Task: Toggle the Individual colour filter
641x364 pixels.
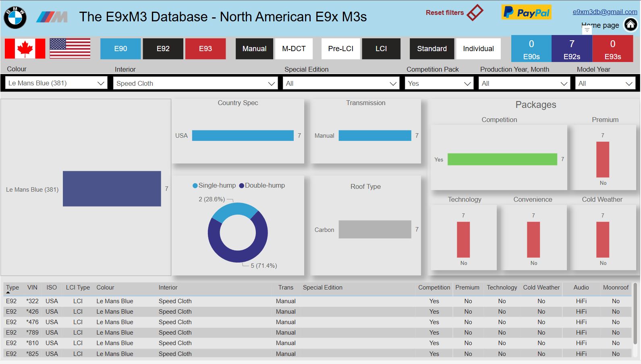Action: point(478,49)
